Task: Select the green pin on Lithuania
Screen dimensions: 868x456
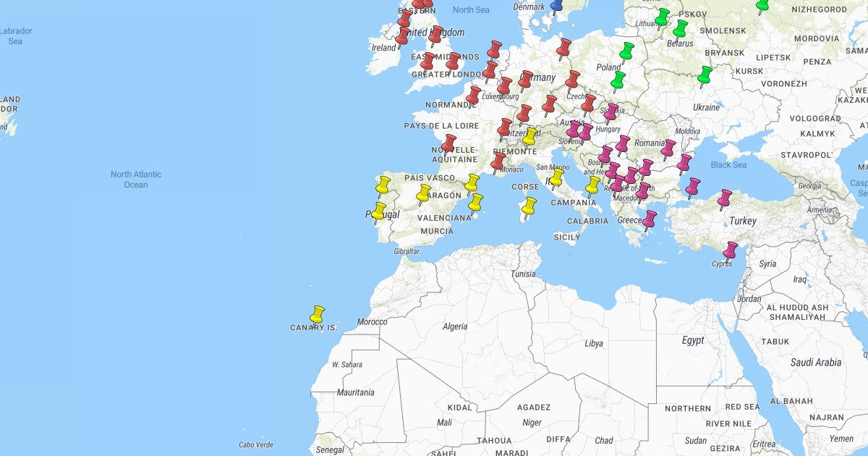Action: (661, 17)
